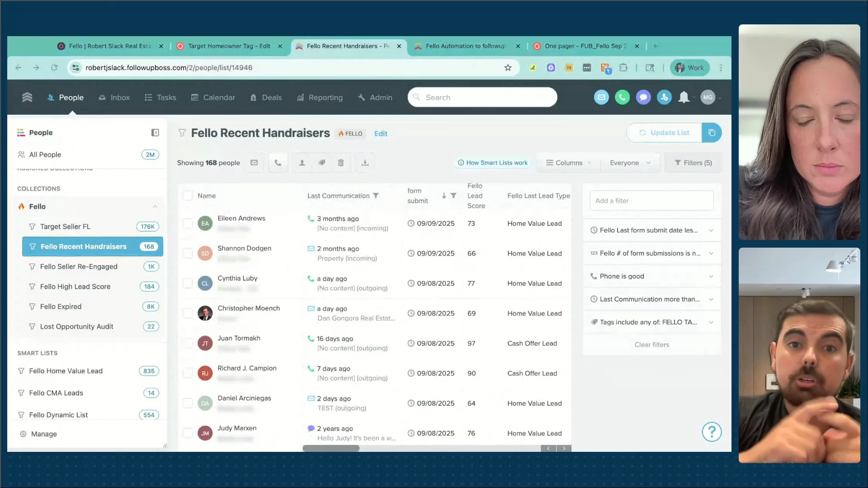Image resolution: width=868 pixels, height=488 pixels.
Task: Go back in browser history
Action: click(19, 68)
